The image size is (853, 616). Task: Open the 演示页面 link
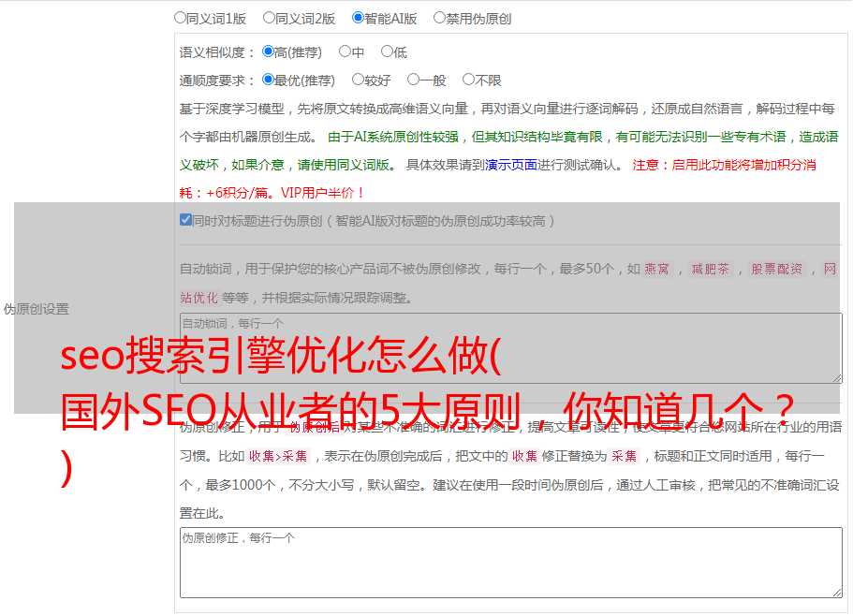coord(510,165)
